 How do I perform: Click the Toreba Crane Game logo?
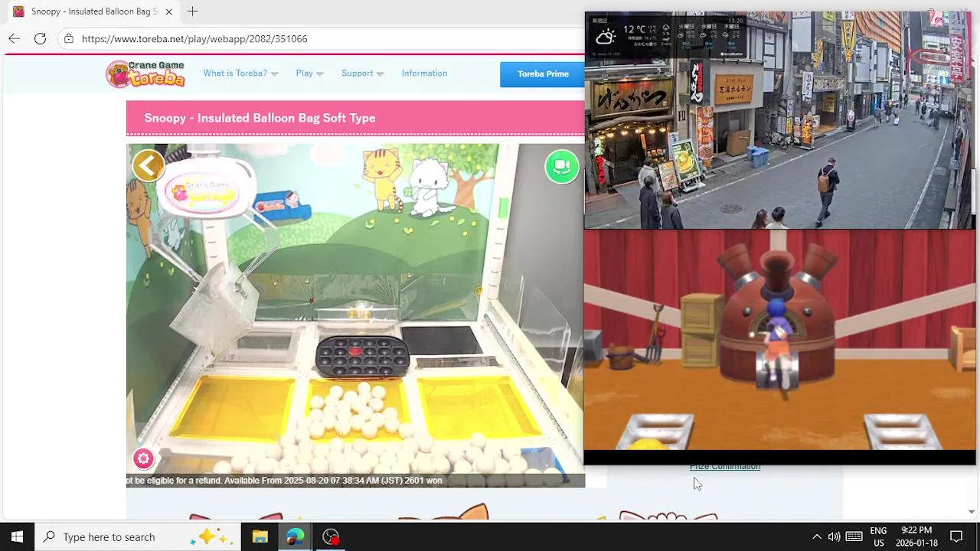(146, 73)
